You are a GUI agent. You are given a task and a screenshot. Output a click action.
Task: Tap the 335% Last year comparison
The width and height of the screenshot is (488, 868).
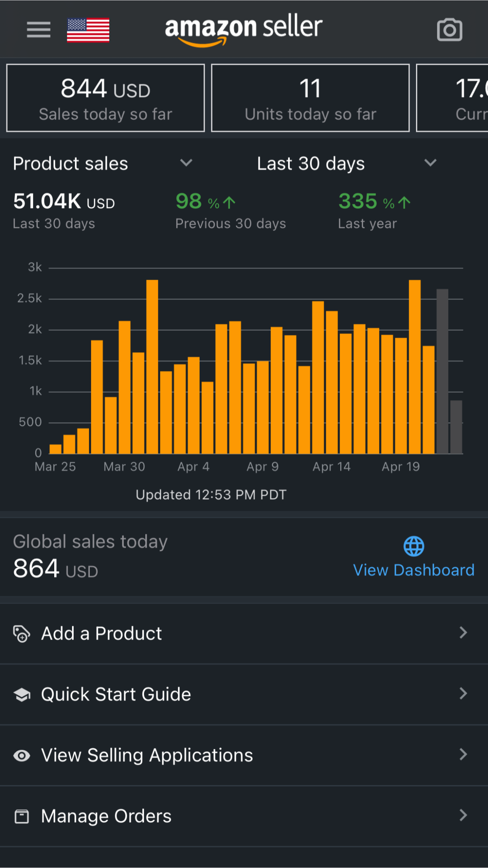(374, 210)
